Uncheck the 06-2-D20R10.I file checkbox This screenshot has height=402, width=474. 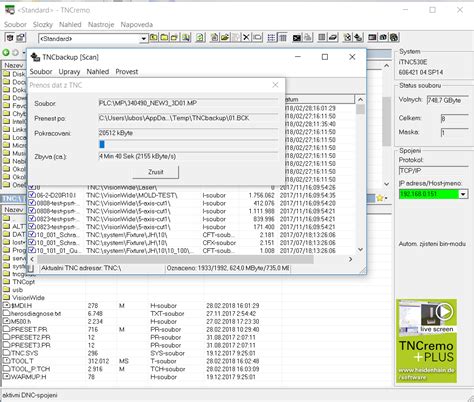[32, 195]
